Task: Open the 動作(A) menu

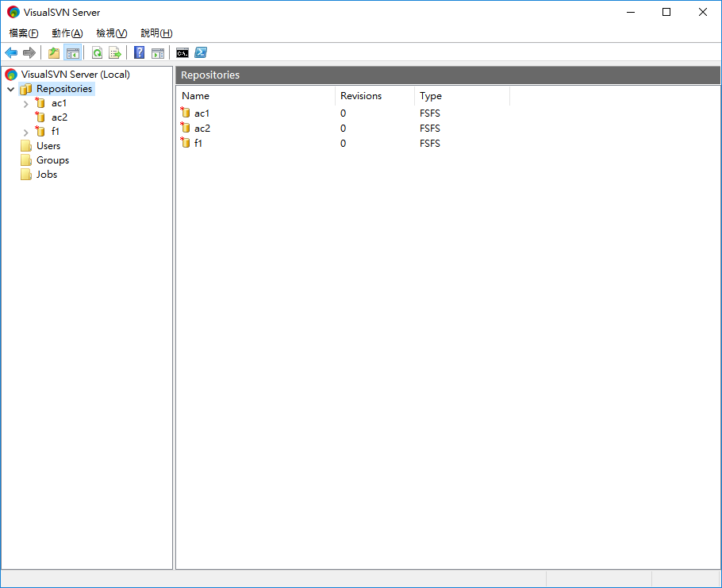Action: tap(67, 33)
